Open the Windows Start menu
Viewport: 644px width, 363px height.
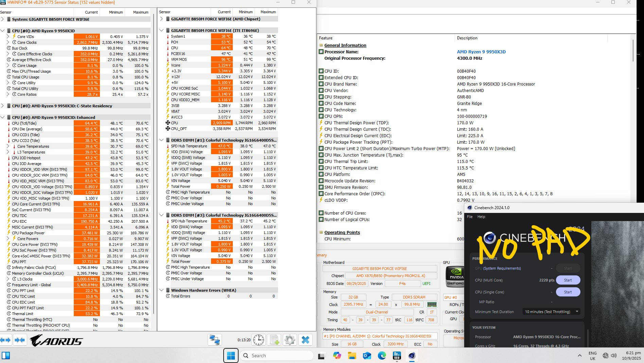click(x=231, y=356)
